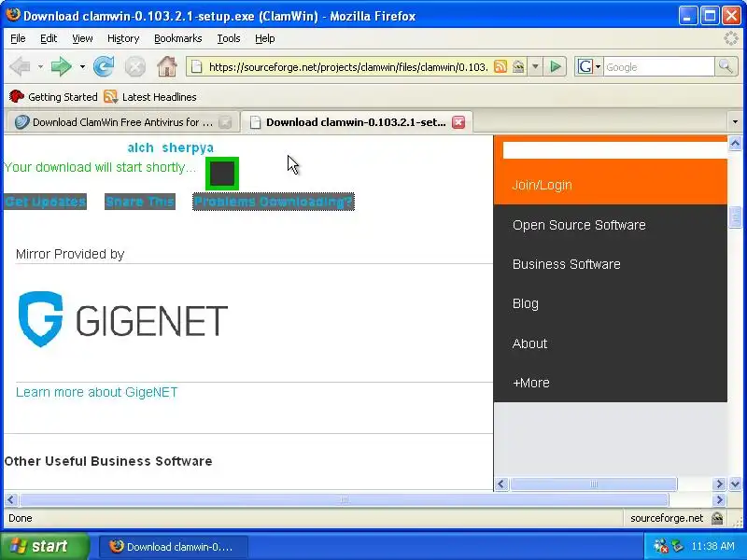Expand the address bar URL history dropdown
Screen dimensions: 747x560
click(535, 66)
